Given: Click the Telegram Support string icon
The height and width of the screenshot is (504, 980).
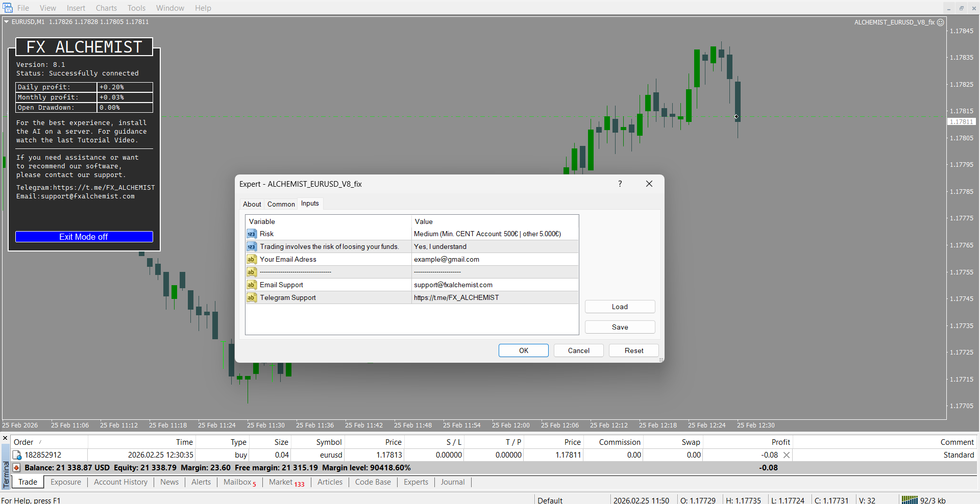Looking at the screenshot, I should tap(251, 298).
